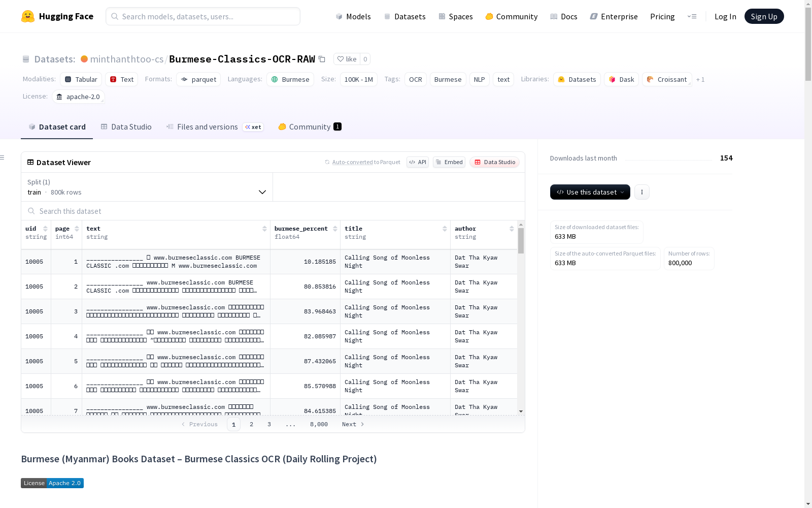Click the Hugging Face logo icon
The width and height of the screenshot is (812, 508).
coord(28,16)
